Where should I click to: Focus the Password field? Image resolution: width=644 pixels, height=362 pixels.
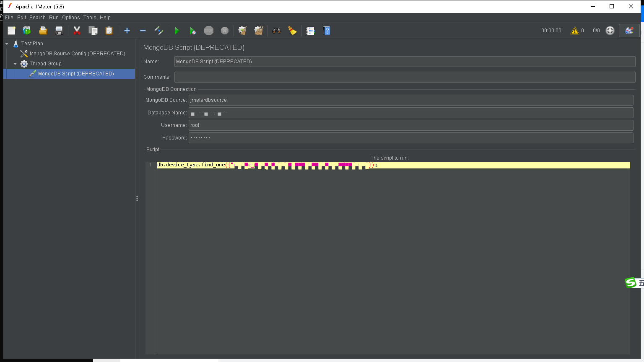411,138
